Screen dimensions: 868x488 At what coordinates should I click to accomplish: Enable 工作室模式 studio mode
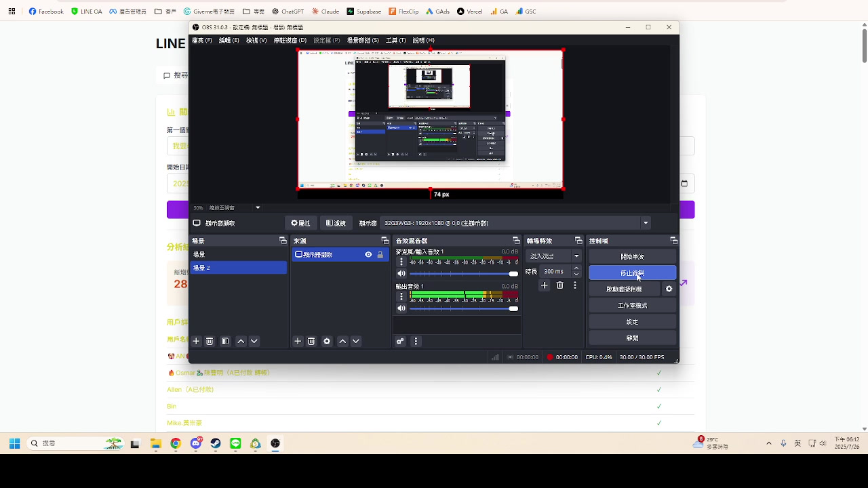[632, 305]
